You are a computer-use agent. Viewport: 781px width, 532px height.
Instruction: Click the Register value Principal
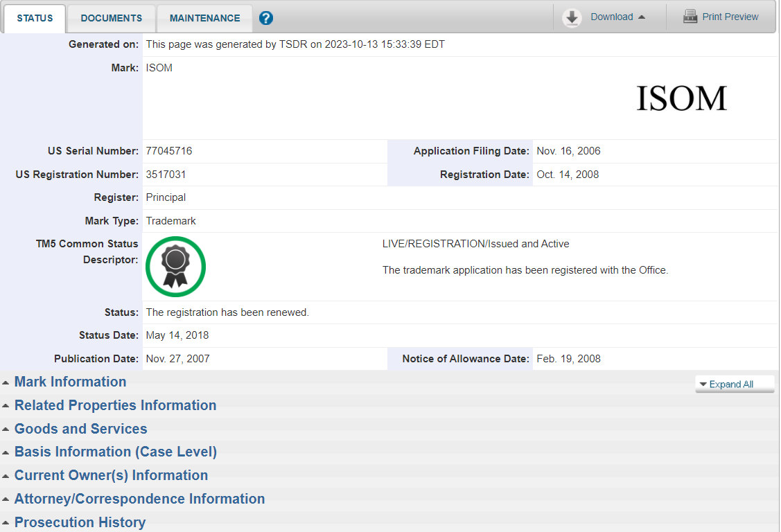click(x=166, y=197)
